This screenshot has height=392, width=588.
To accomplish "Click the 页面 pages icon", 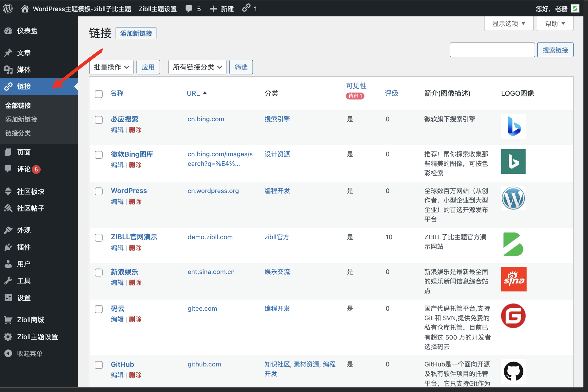I will click(x=8, y=152).
